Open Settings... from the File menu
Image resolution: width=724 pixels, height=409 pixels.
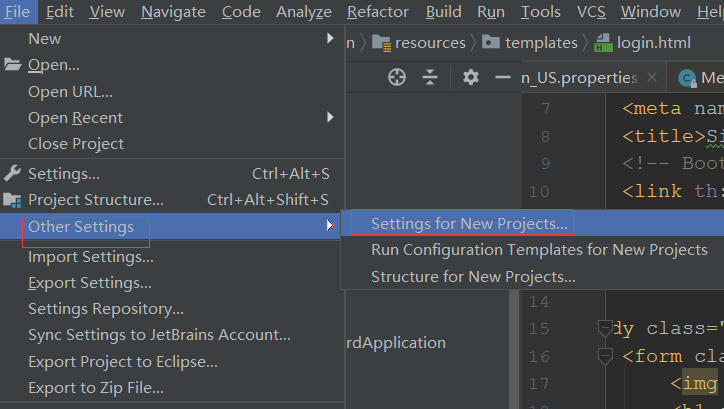tap(172, 174)
